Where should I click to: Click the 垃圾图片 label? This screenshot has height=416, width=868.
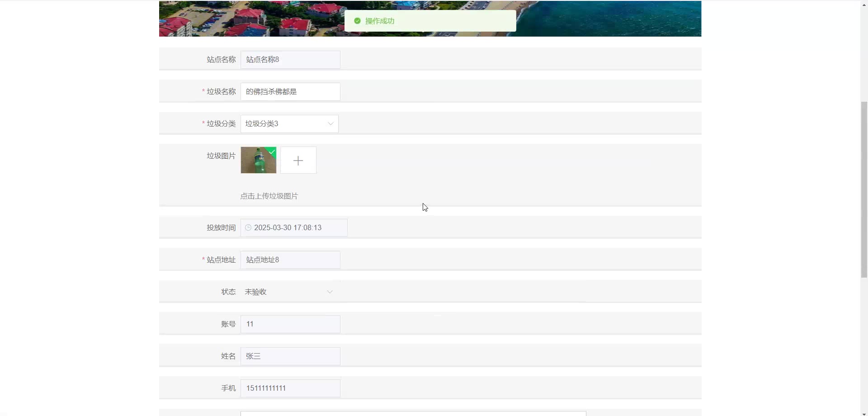pyautogui.click(x=221, y=156)
